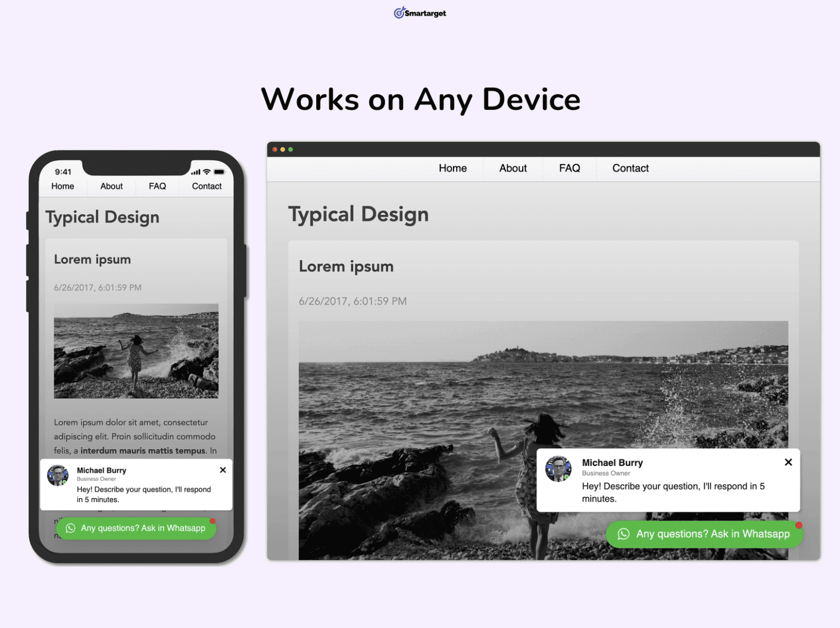Click the phone's battery status icon
Image resolution: width=840 pixels, height=628 pixels.
click(x=219, y=172)
